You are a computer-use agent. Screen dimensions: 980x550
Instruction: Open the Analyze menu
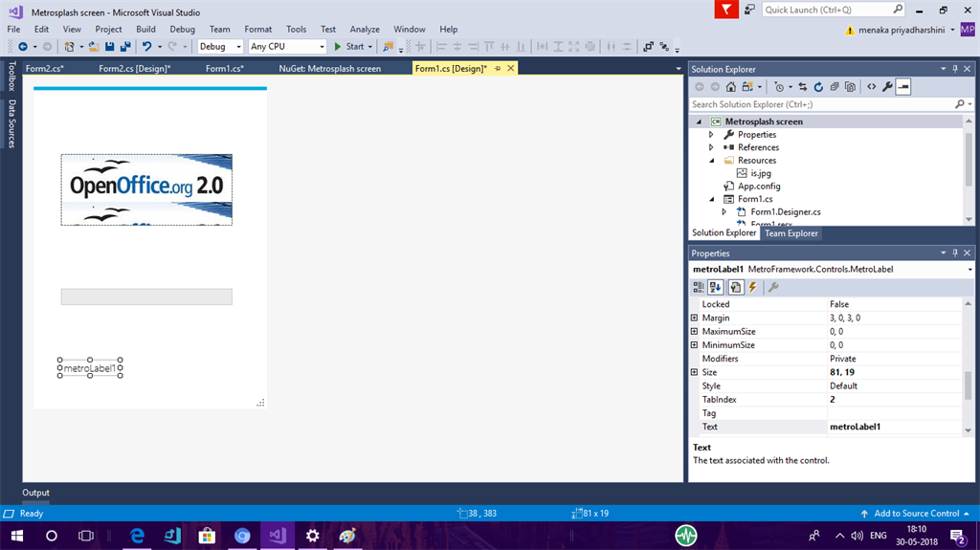coord(365,30)
